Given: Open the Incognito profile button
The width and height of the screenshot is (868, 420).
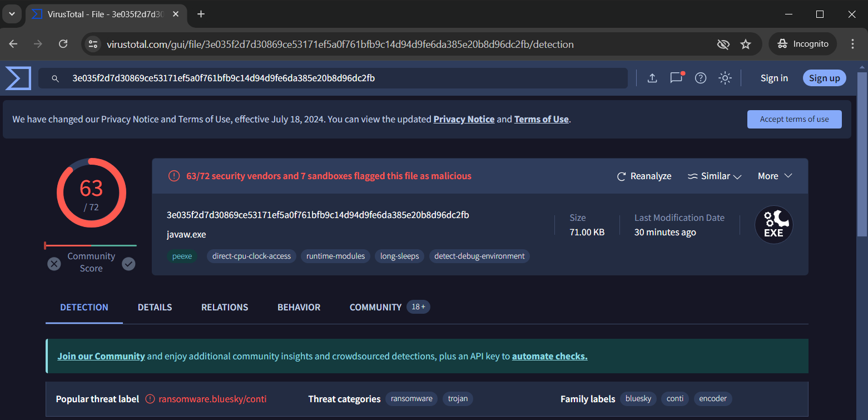Looking at the screenshot, I should [x=803, y=44].
